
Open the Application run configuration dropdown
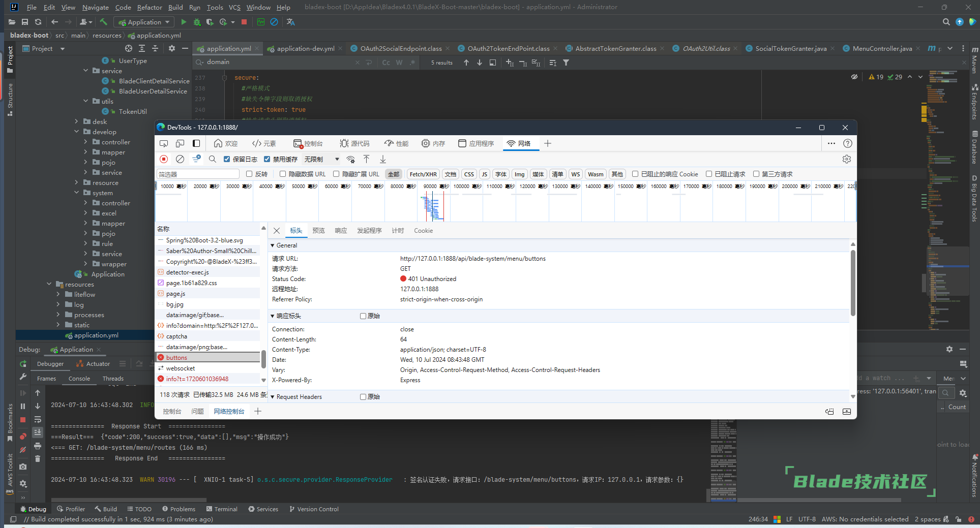144,22
